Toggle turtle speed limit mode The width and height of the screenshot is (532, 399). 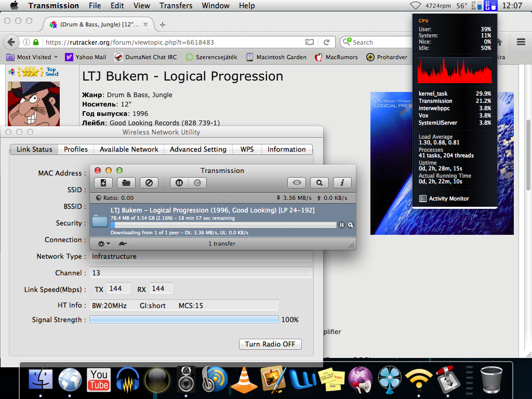(123, 244)
